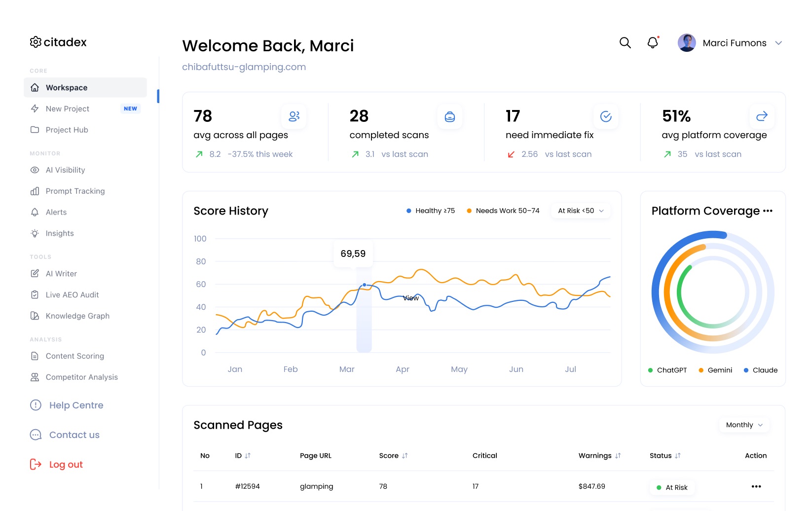Toggle ChatGPT in platform coverage legend
This screenshot has width=812, height=511.
click(667, 370)
